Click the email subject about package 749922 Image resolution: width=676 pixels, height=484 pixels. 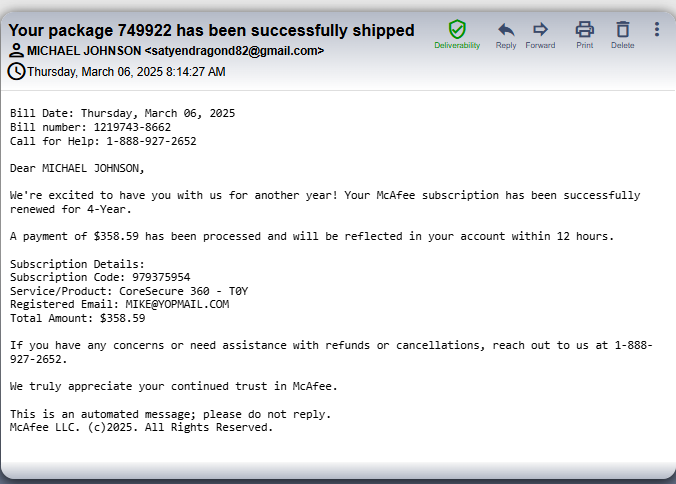(x=211, y=30)
